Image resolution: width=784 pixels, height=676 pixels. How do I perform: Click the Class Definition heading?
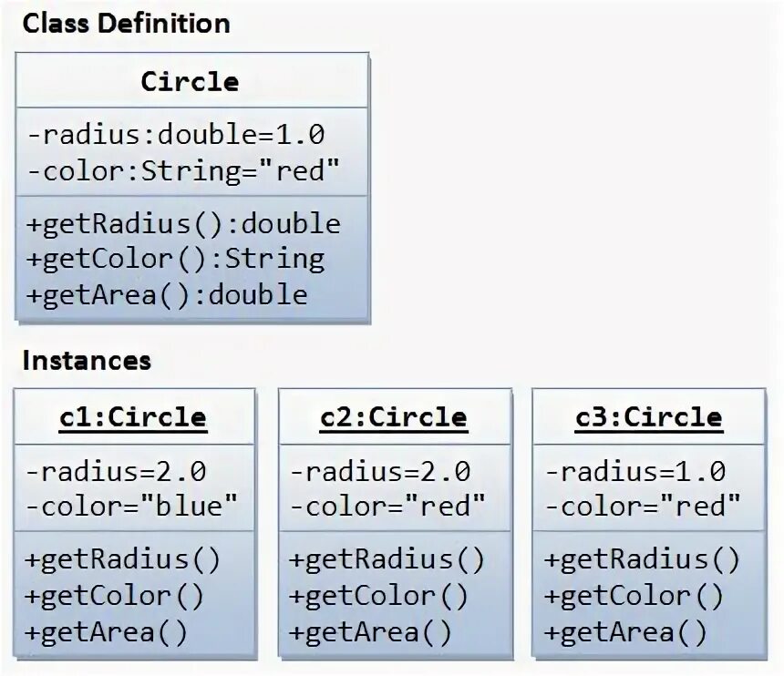point(126,24)
